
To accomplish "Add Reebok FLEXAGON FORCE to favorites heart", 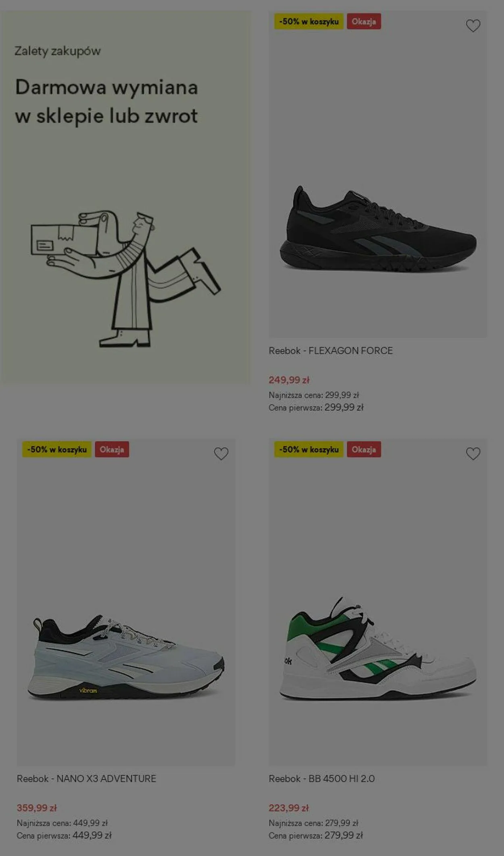I will point(473,26).
